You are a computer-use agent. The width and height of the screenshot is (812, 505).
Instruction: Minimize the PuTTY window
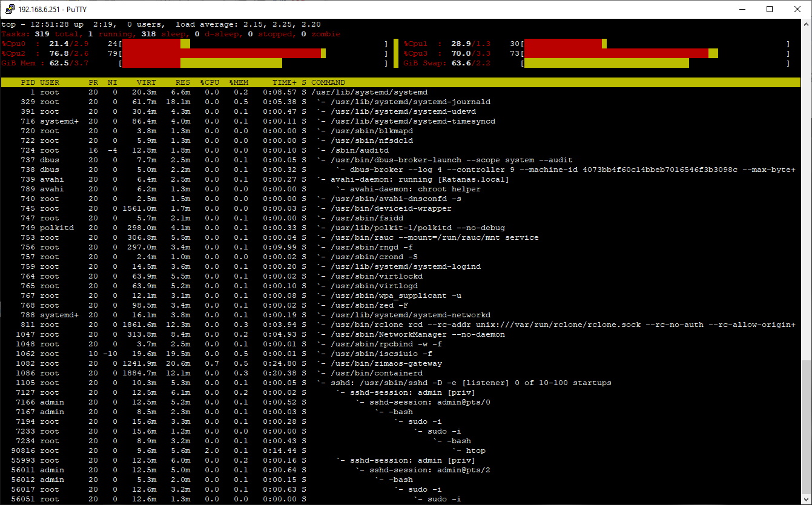[x=742, y=9]
